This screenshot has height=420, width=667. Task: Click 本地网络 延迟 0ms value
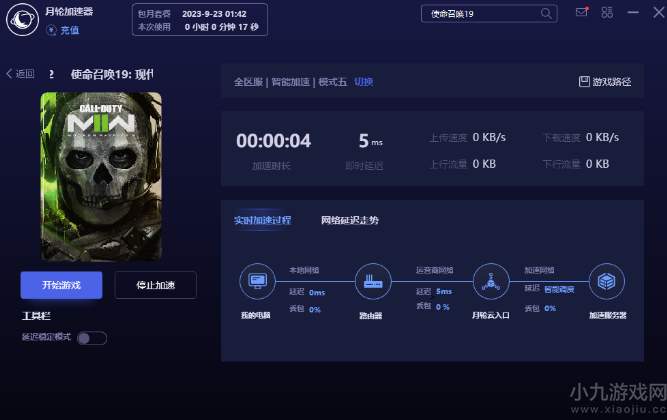click(x=317, y=292)
